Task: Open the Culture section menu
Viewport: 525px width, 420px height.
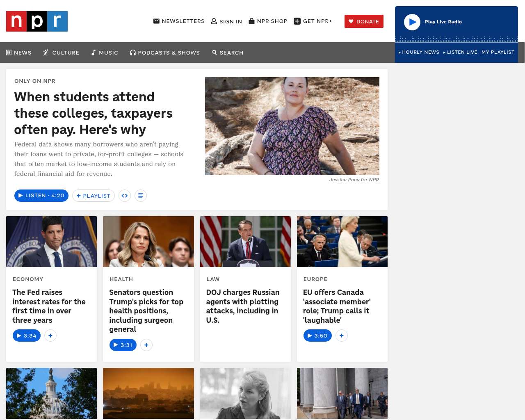Action: [x=61, y=52]
